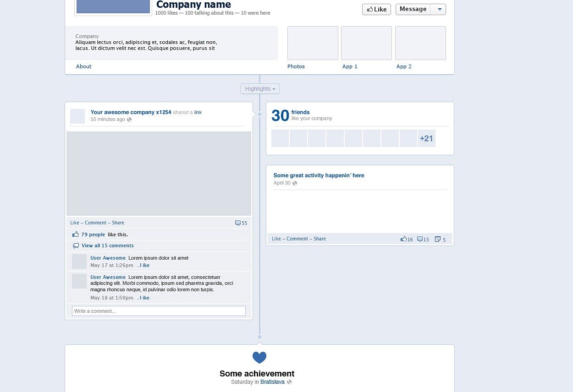Click the +21 more friends tile

tap(427, 138)
